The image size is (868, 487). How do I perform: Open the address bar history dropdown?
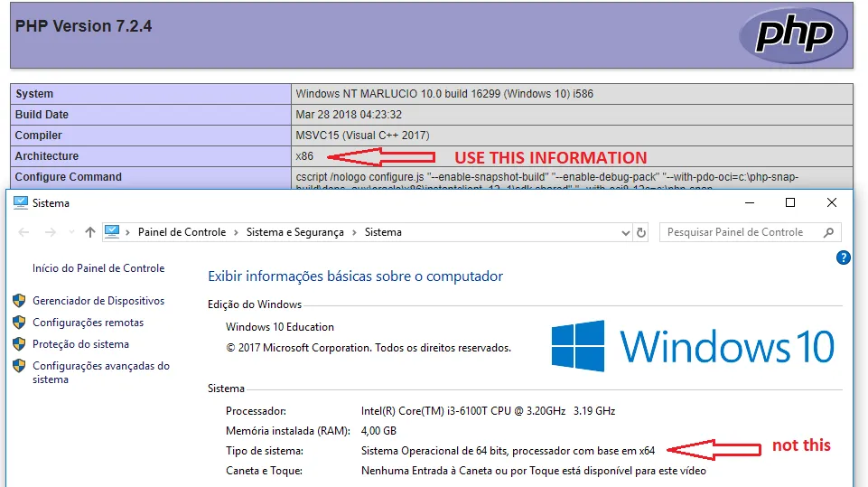[x=626, y=233]
